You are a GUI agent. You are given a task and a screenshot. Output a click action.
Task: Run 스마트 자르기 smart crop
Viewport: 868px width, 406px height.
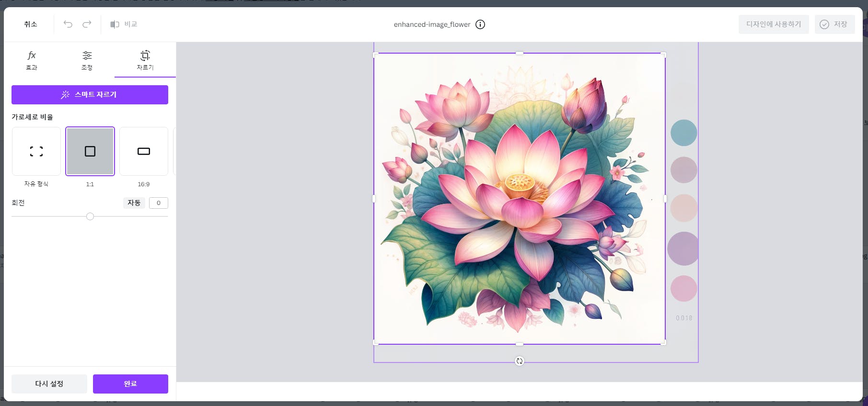(90, 94)
